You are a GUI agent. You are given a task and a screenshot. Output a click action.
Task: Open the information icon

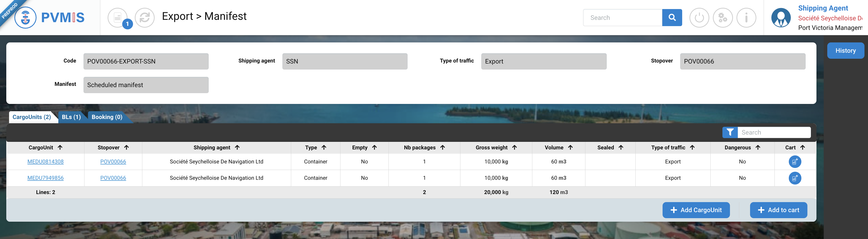click(x=746, y=18)
